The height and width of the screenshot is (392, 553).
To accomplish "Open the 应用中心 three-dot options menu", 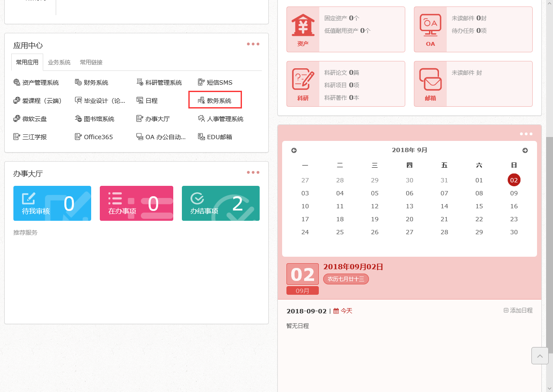I will 253,44.
